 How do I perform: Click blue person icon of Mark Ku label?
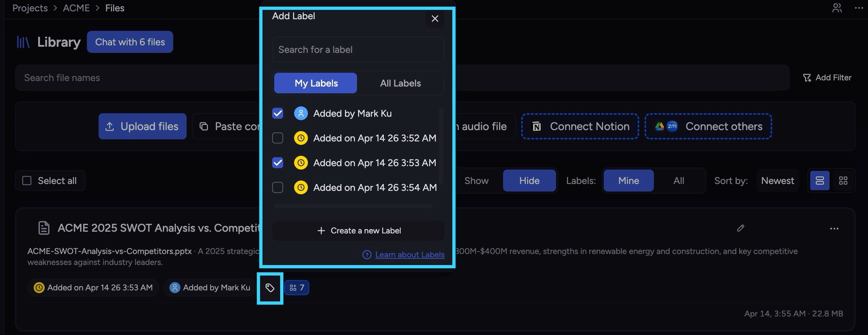tap(301, 113)
